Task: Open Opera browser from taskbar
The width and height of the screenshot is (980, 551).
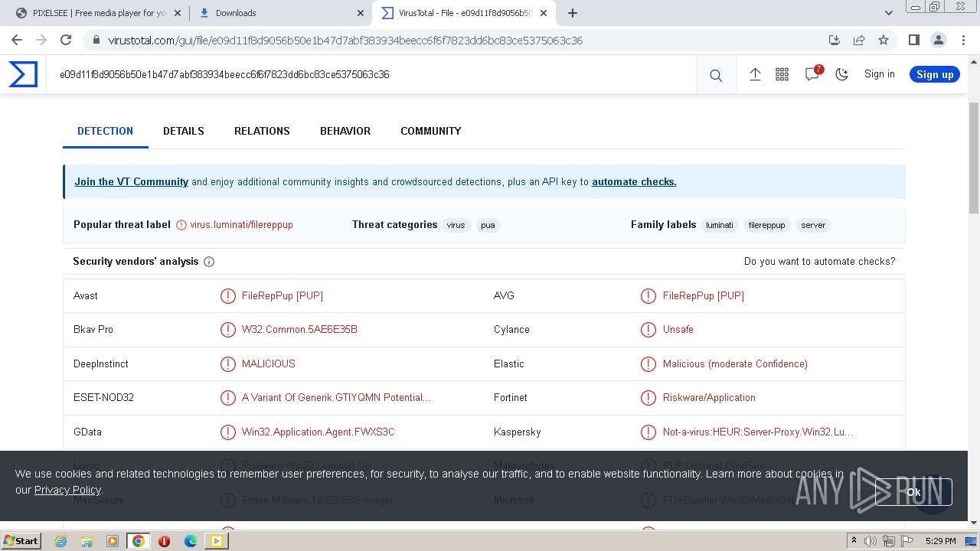Action: tap(164, 541)
